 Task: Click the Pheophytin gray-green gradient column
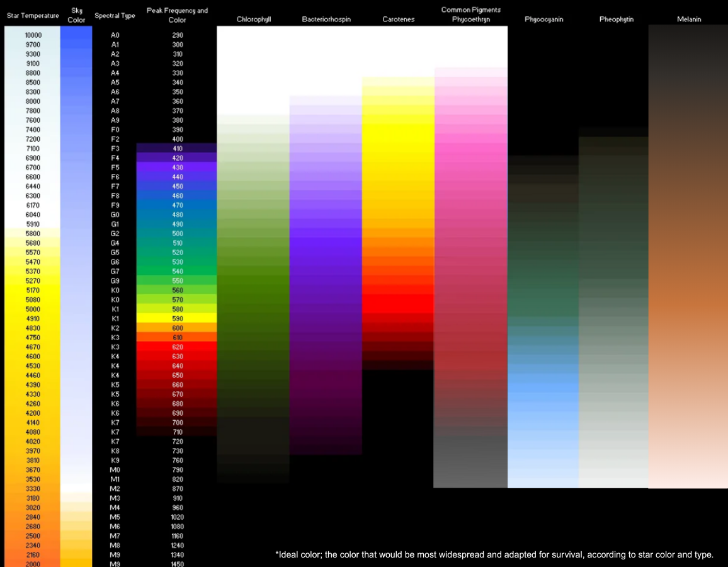pyautogui.click(x=614, y=307)
